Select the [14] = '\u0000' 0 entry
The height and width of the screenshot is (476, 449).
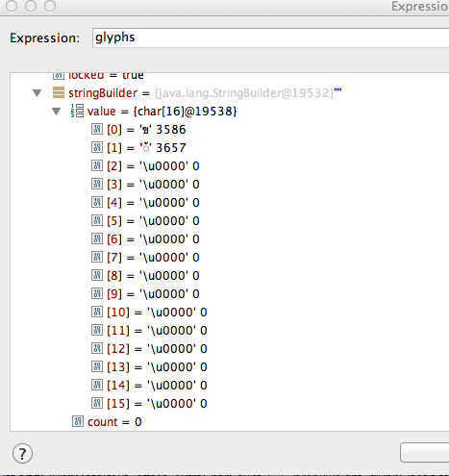click(157, 386)
